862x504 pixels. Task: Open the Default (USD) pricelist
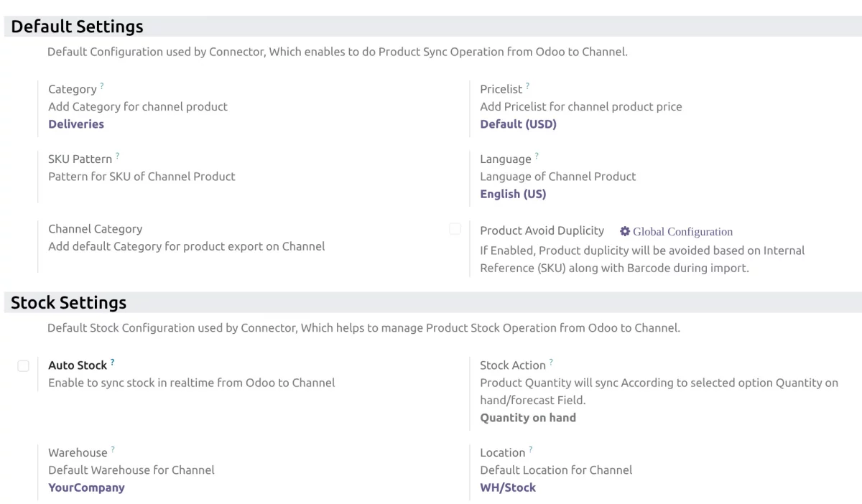point(518,123)
